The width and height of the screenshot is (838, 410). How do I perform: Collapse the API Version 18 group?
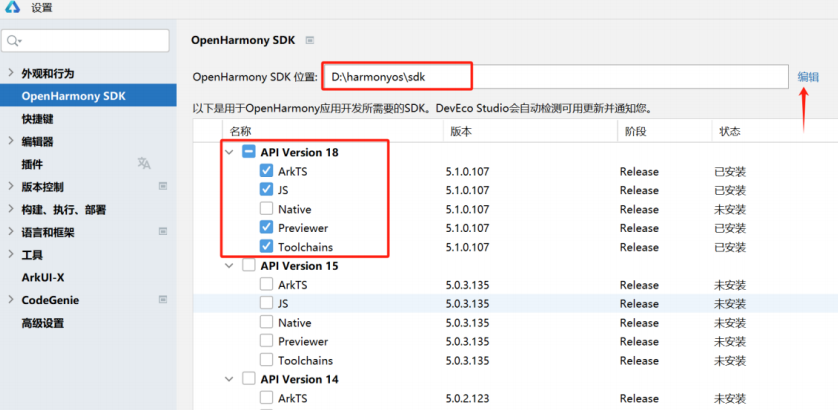229,152
